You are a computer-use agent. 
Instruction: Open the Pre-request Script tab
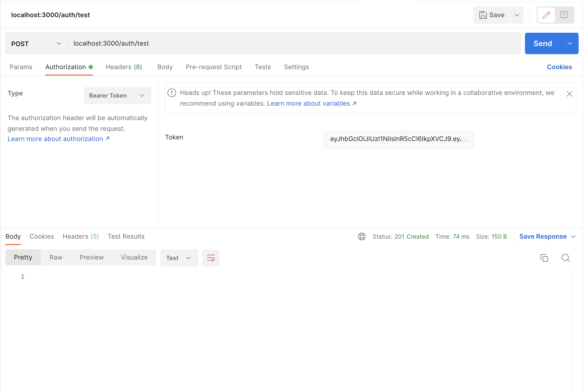point(214,67)
